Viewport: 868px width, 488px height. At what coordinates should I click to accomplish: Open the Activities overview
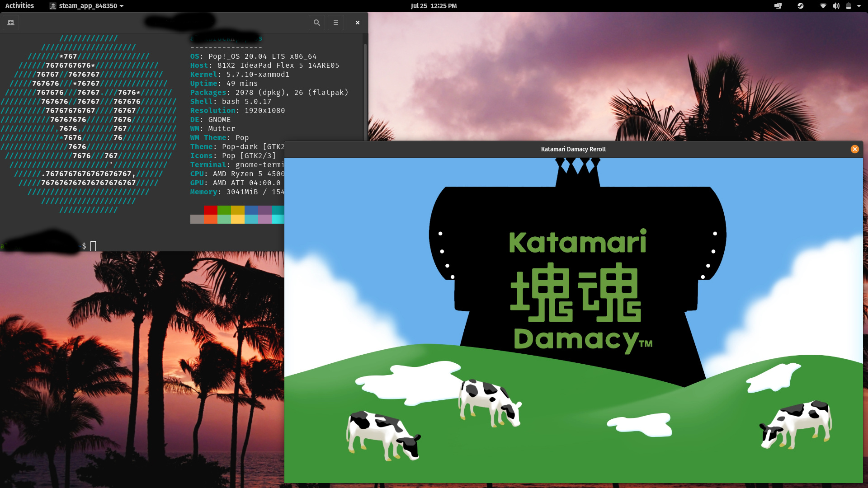tap(19, 6)
